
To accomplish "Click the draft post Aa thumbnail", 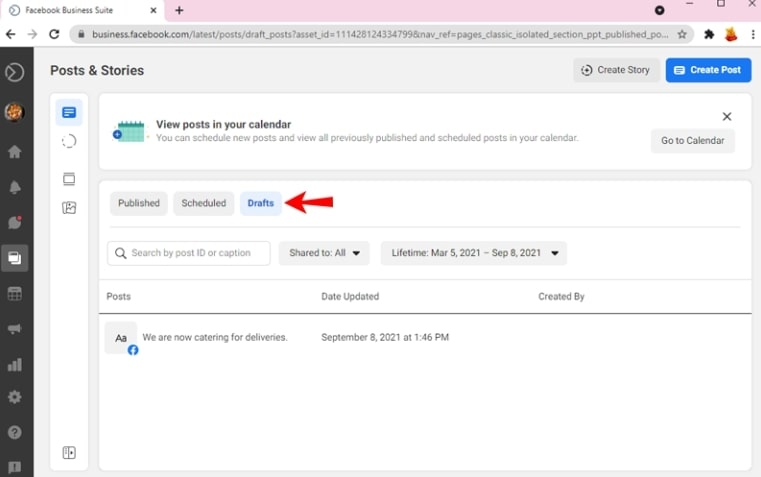I will pos(121,338).
